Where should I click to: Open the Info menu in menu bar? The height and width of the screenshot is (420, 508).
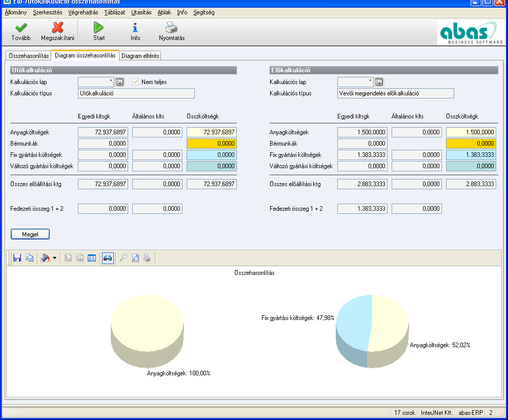[x=182, y=12]
